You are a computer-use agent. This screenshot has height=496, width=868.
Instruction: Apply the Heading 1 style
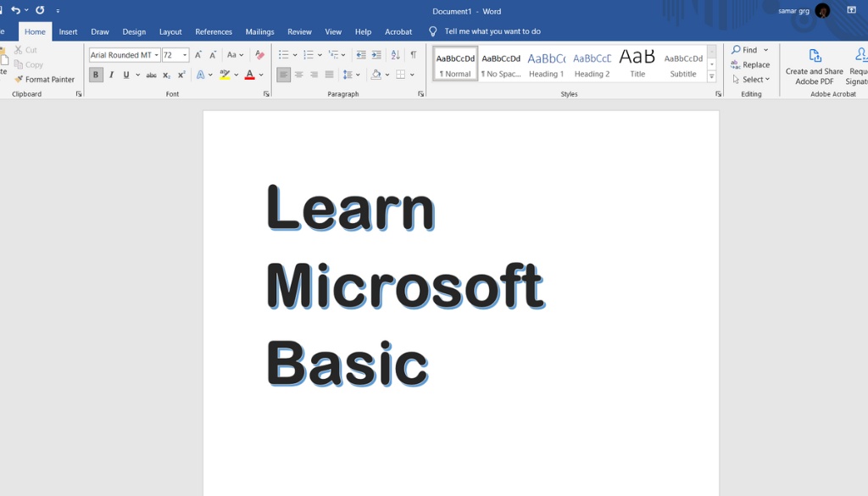click(547, 64)
